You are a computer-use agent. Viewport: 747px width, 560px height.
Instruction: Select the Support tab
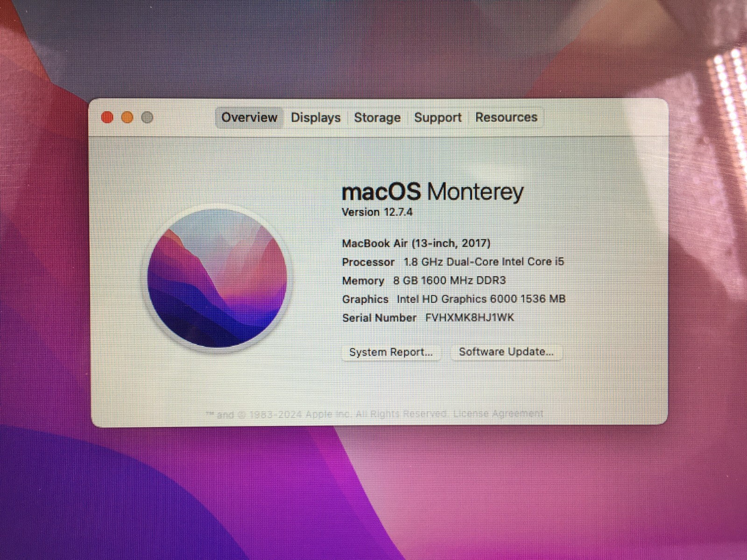click(x=437, y=118)
